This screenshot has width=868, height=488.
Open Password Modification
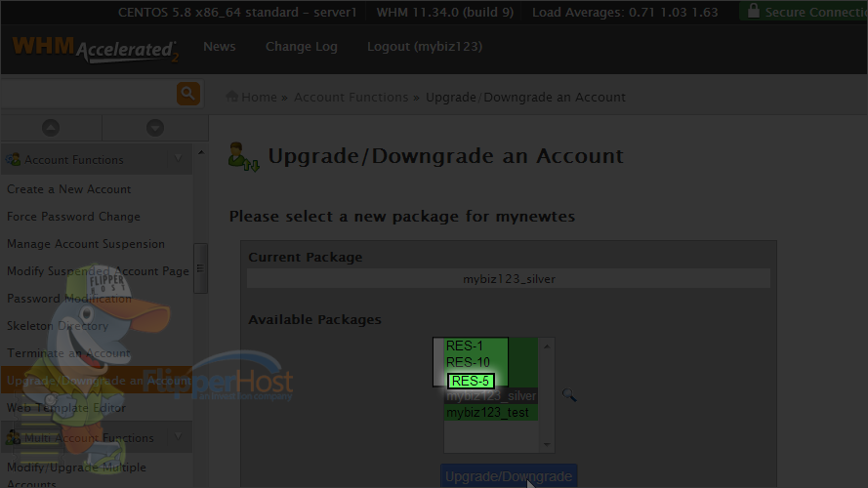click(x=69, y=299)
